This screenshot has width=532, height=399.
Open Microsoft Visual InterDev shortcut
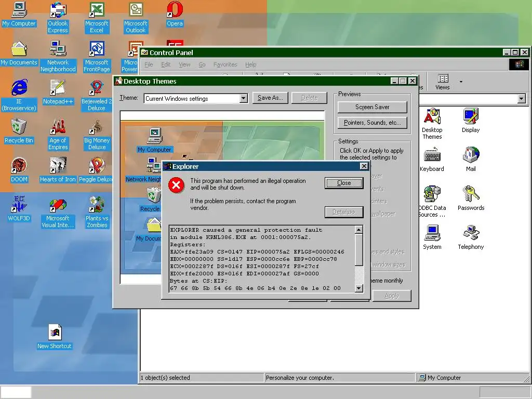point(58,212)
